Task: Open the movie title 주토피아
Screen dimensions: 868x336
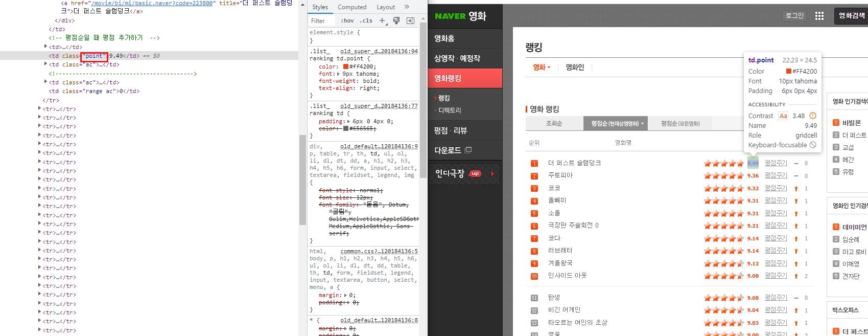Action: [560, 175]
